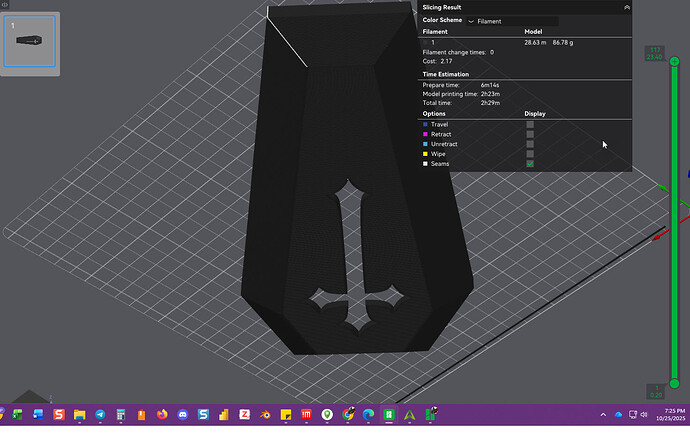Enable Wipe display checkbox
Viewport: 690px width, 445px height.
[x=530, y=154]
